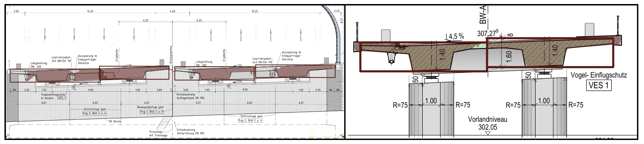Click the Pressfuge mit Trennlage annotation
644x144 pixels.
(x=158, y=134)
